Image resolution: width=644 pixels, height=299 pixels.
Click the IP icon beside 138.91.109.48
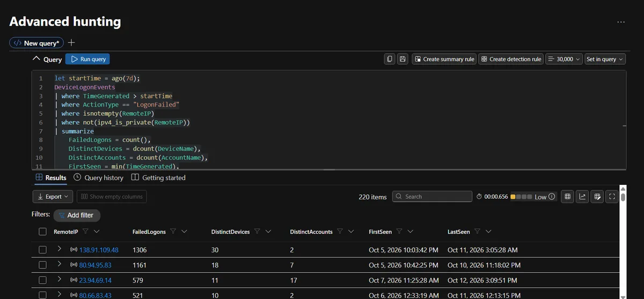coord(74,250)
